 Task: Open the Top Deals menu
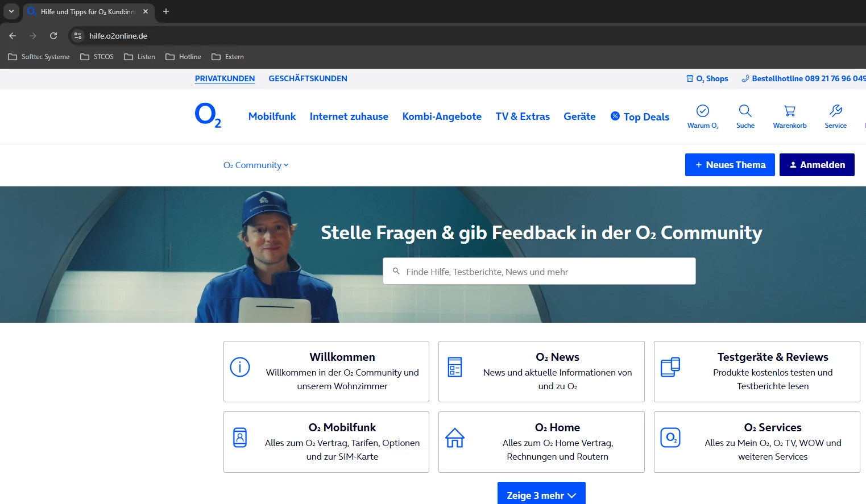coord(640,116)
